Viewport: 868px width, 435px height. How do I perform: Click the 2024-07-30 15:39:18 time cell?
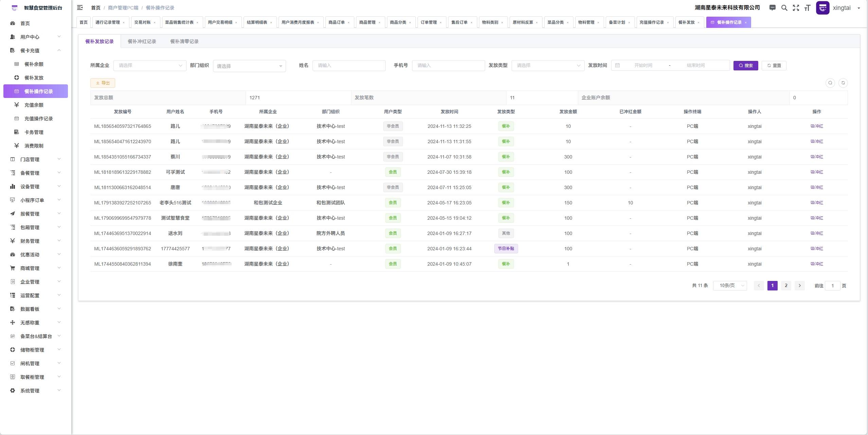tap(449, 172)
